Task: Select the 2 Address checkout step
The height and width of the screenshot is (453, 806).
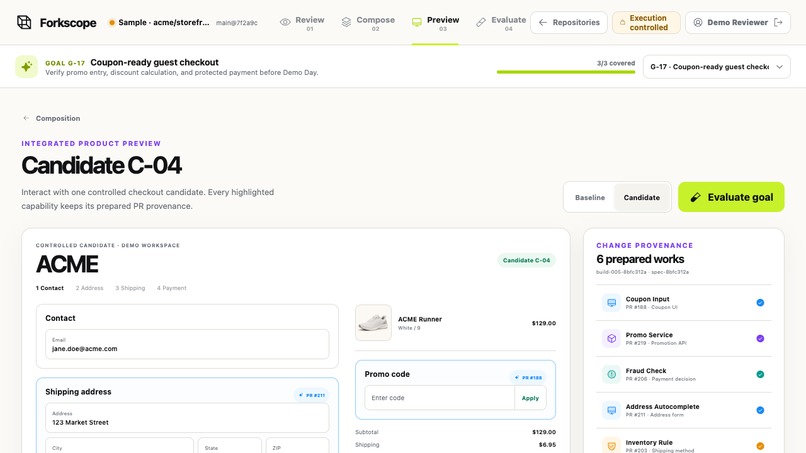Action: (x=89, y=288)
